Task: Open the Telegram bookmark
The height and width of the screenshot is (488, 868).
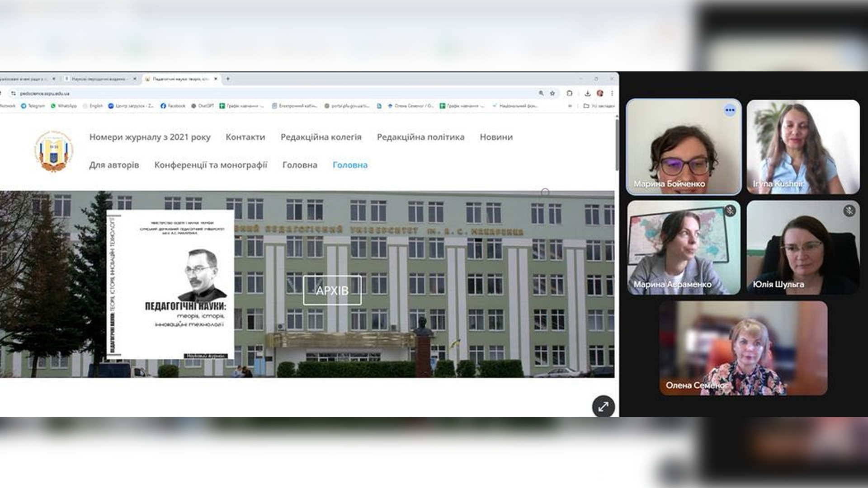Action: click(33, 106)
